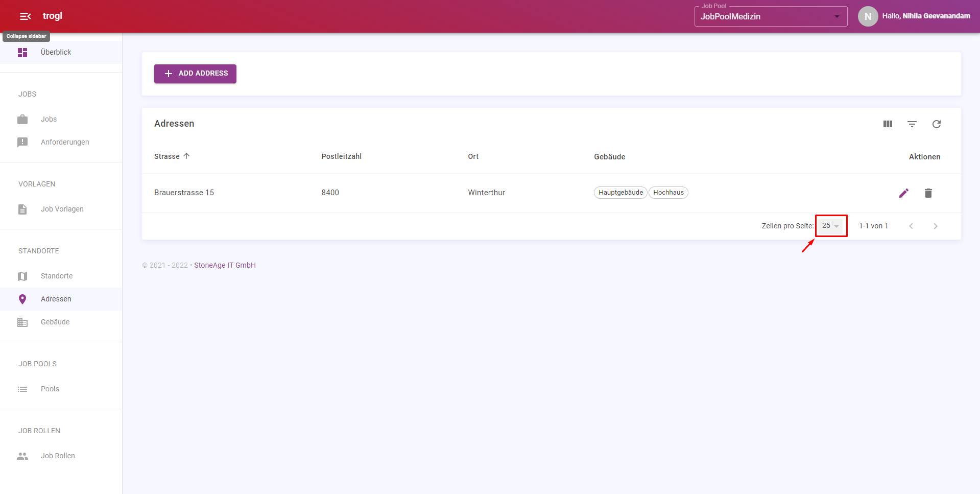Click the Standorte map icon
Image resolution: width=980 pixels, height=494 pixels.
22,276
